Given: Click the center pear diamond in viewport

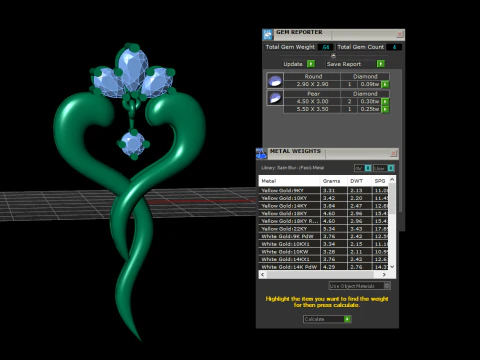Looking at the screenshot, I should click(133, 68).
